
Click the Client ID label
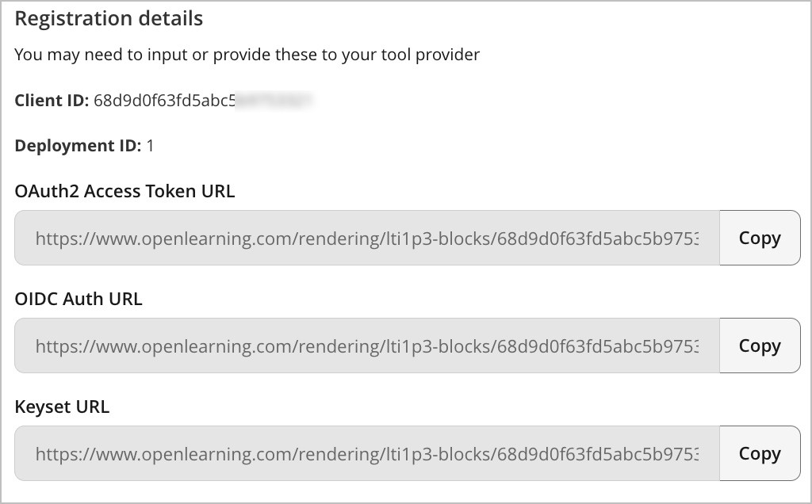(52, 101)
